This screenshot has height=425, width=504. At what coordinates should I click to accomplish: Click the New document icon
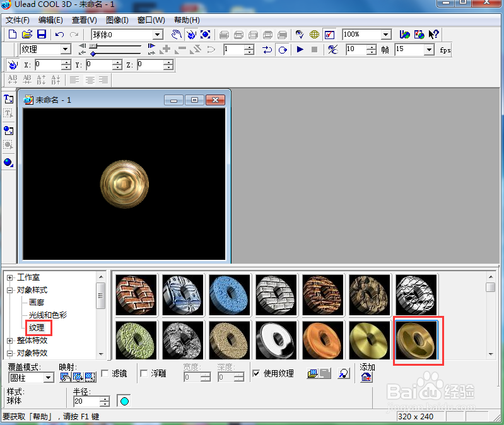[x=12, y=34]
